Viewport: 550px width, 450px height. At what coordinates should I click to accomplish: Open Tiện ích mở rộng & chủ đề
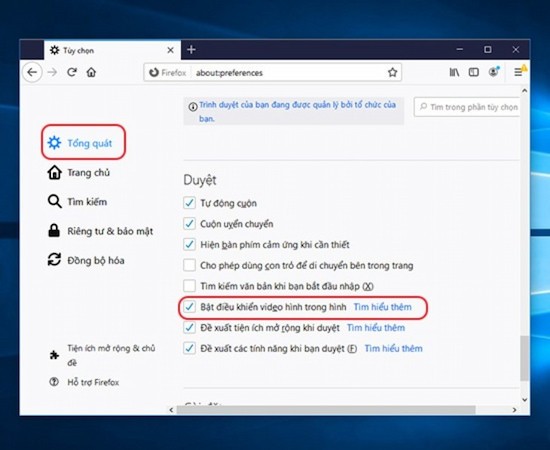point(102,355)
